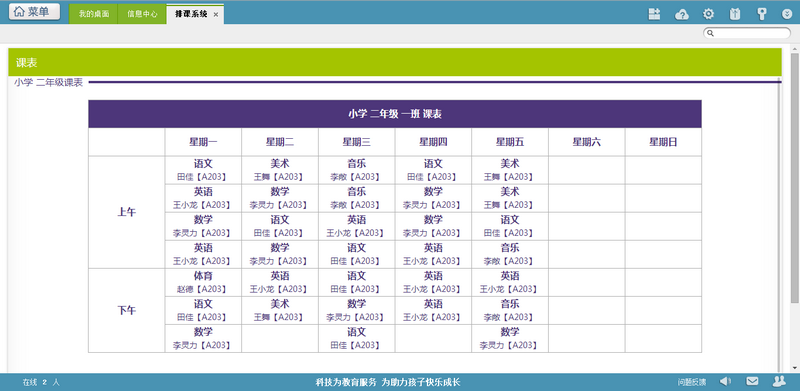Screen dimensions: 800x391
Task: Click the 问题反馈 feedback link
Action: click(692, 382)
